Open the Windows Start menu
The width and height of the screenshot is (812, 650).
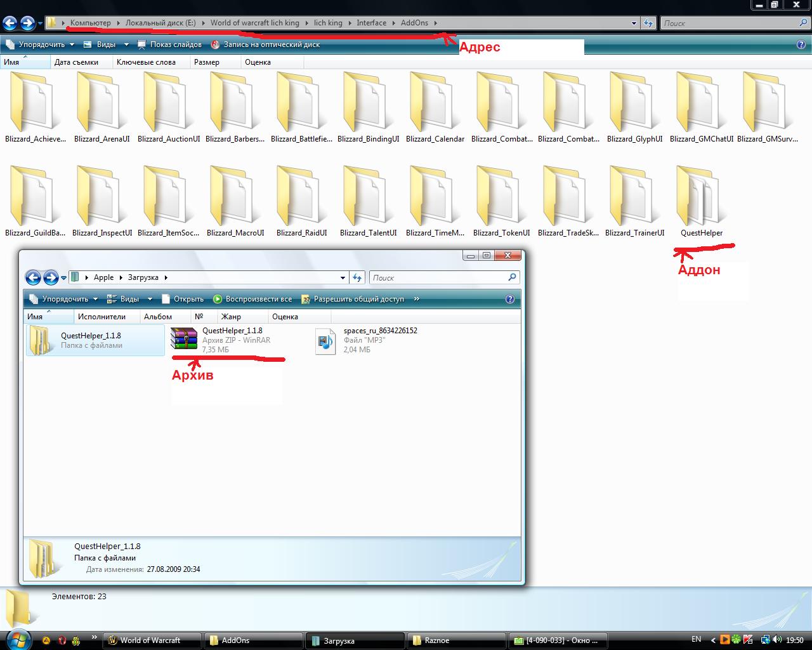coord(18,639)
